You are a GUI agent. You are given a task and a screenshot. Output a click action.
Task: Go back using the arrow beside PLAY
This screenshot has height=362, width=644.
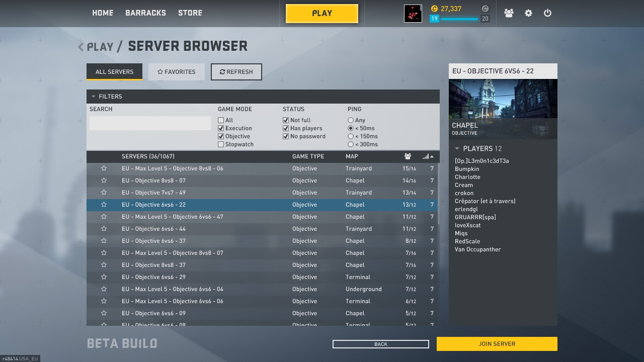(80, 47)
